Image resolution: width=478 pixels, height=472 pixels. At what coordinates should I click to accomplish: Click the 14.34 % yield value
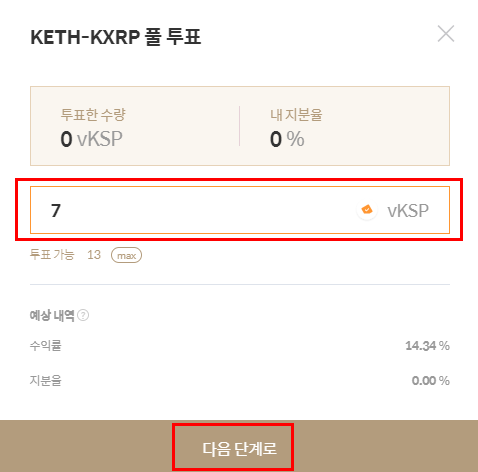click(x=427, y=346)
